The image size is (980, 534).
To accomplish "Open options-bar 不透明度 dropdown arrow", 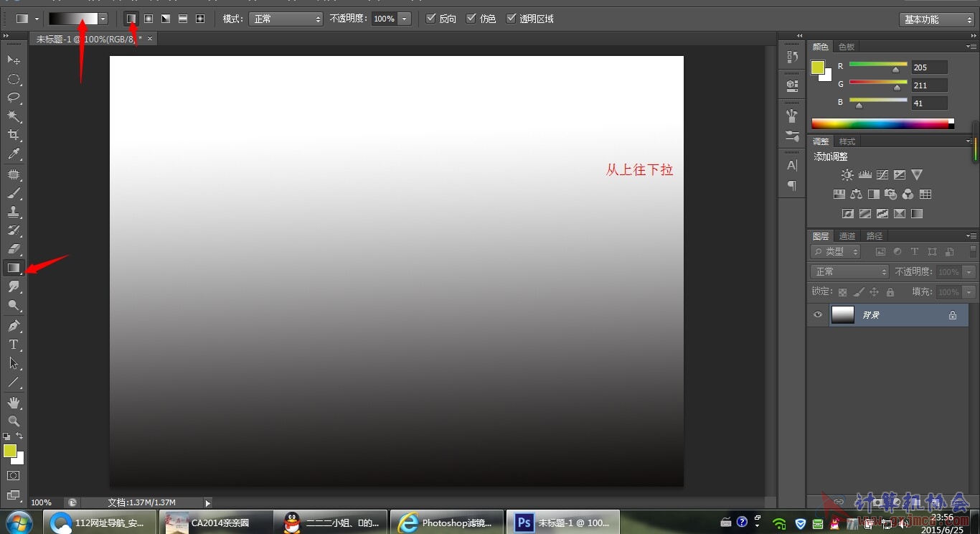I will tap(405, 19).
